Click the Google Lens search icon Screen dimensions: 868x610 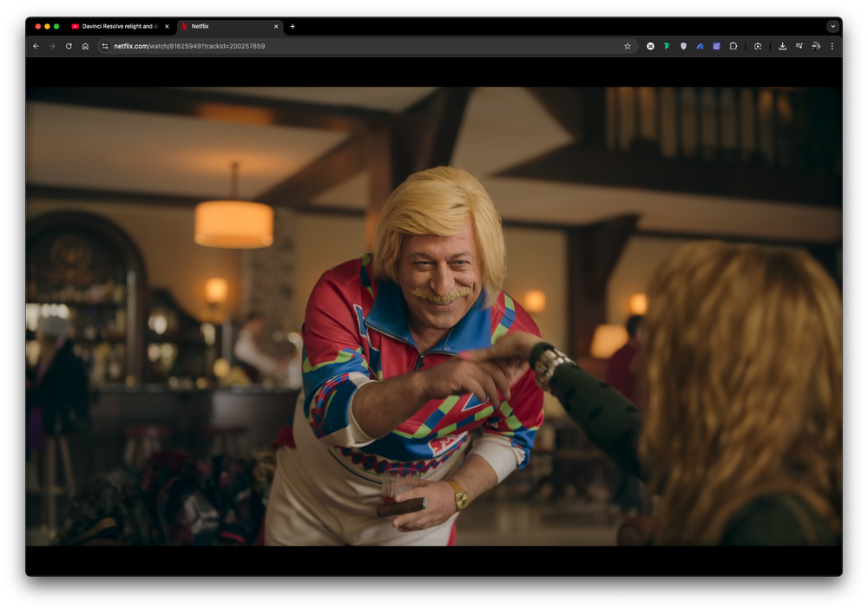click(x=758, y=47)
